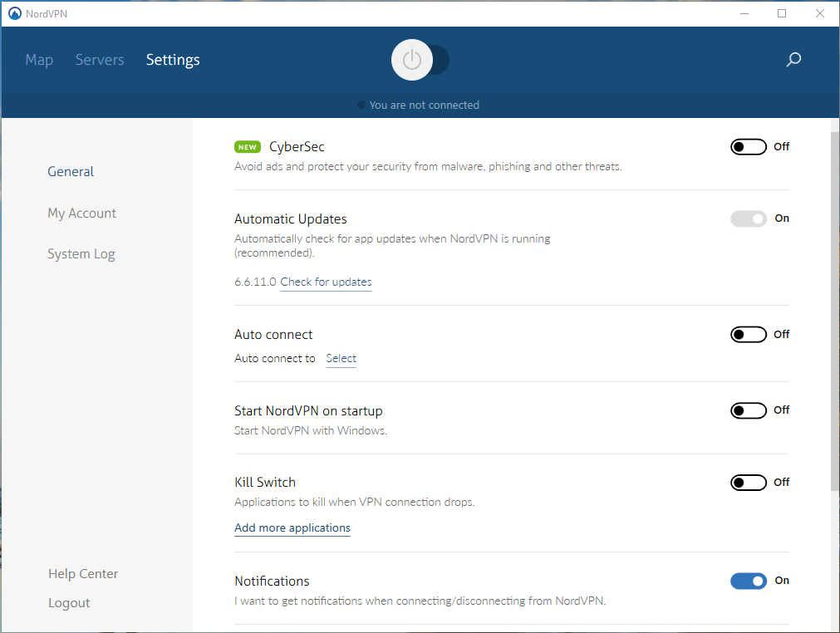840x633 pixels.
Task: Turn on Auto connect switch
Action: point(748,335)
